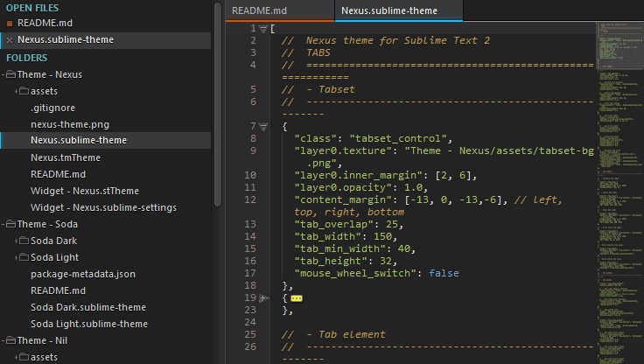Viewport: 644px width, 364px height.
Task: Open nexus-theme.png in the sidebar
Action: click(70, 124)
